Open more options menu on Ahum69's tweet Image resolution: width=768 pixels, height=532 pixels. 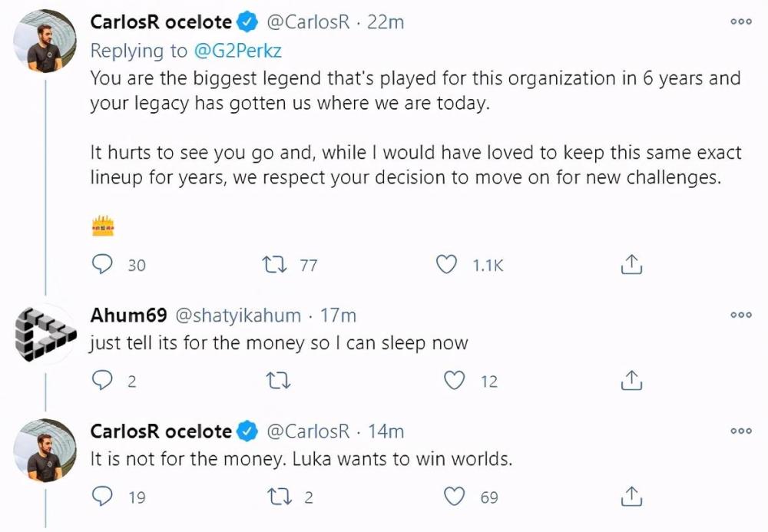point(740,315)
